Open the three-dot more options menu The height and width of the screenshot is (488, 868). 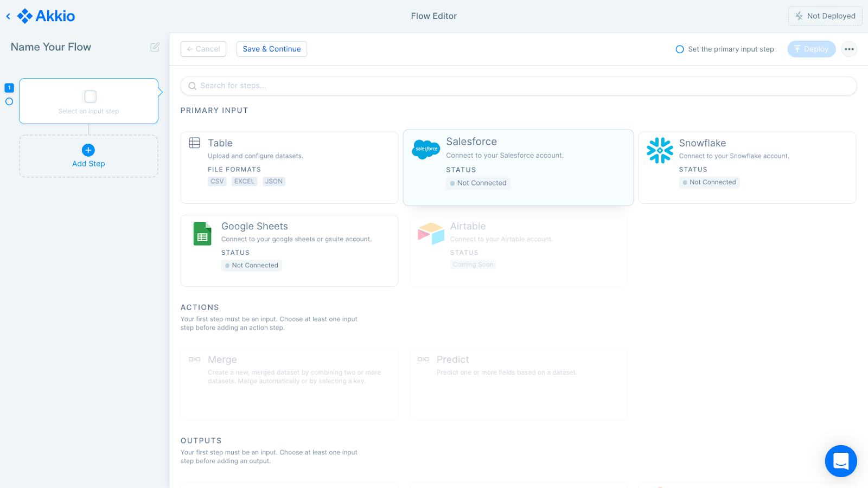[850, 49]
